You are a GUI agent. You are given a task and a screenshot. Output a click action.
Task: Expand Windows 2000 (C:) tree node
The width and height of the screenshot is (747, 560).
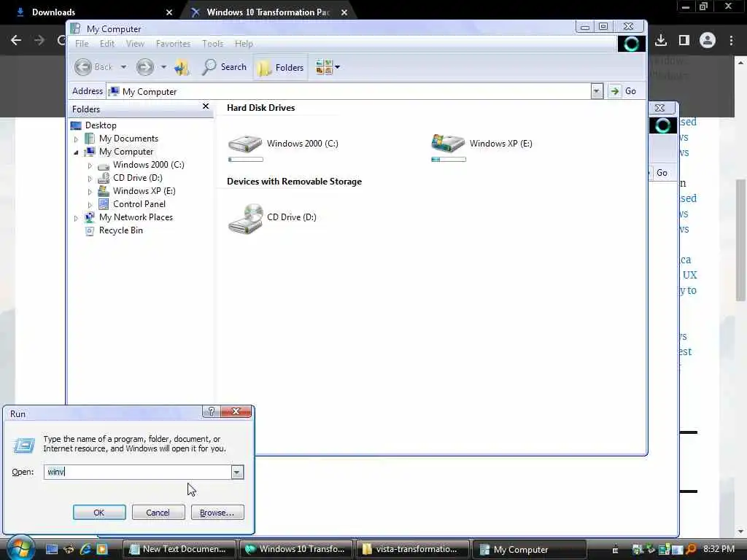coord(90,166)
